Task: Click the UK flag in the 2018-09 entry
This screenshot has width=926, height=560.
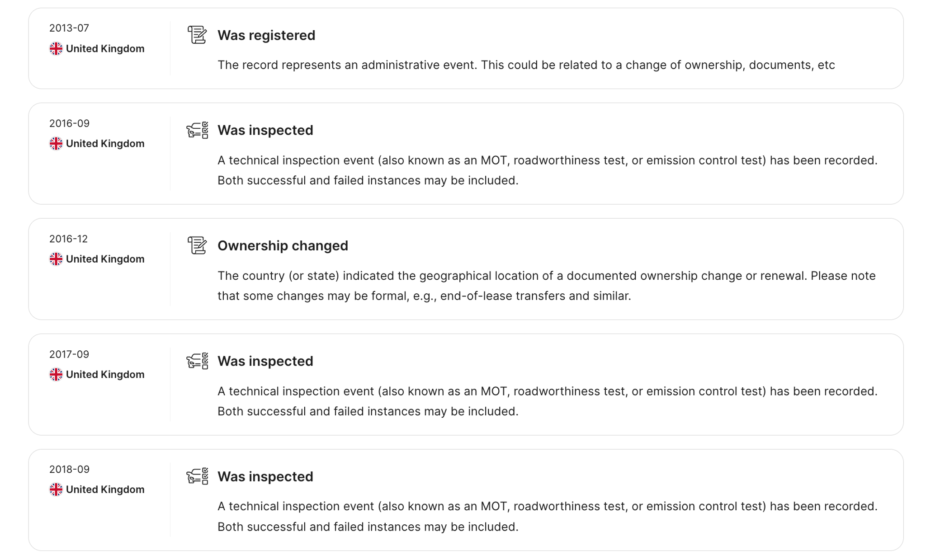Action: pyautogui.click(x=56, y=489)
